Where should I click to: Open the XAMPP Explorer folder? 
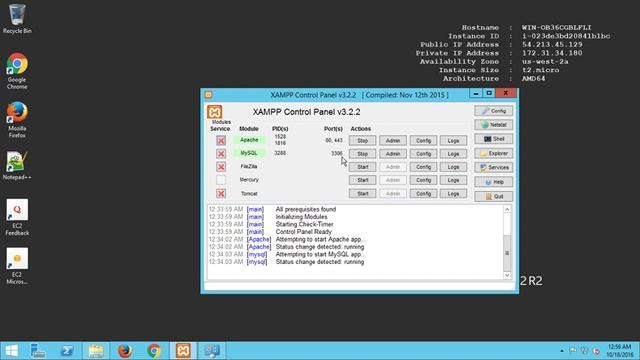(x=493, y=153)
